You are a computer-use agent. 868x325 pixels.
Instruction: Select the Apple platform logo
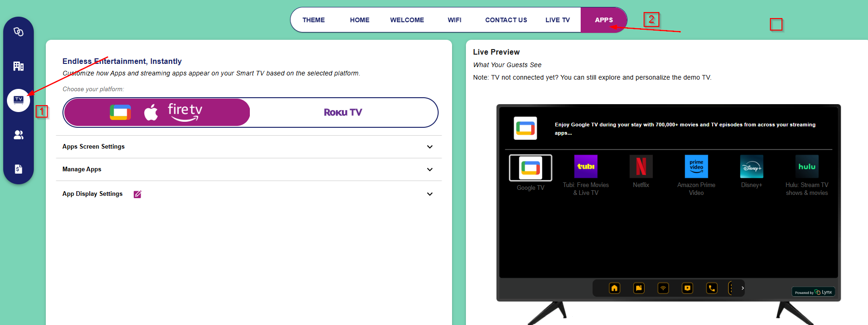click(x=151, y=112)
